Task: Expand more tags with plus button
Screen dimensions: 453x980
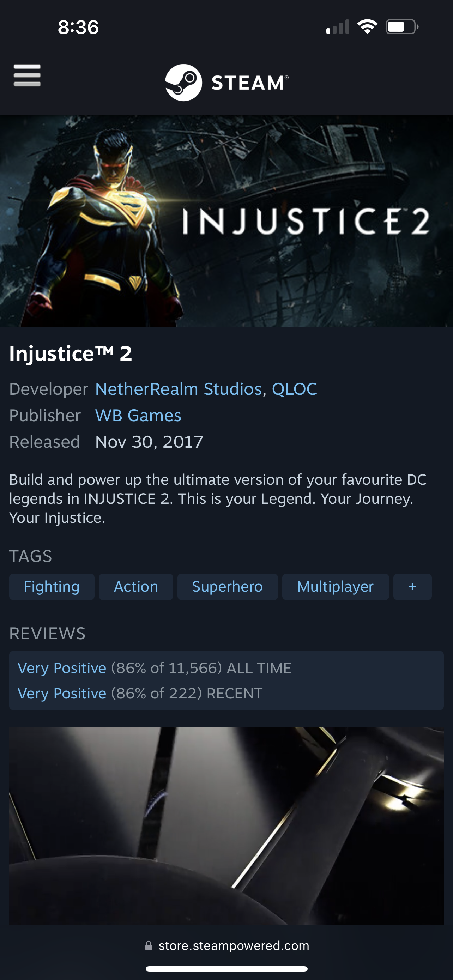Action: 412,587
